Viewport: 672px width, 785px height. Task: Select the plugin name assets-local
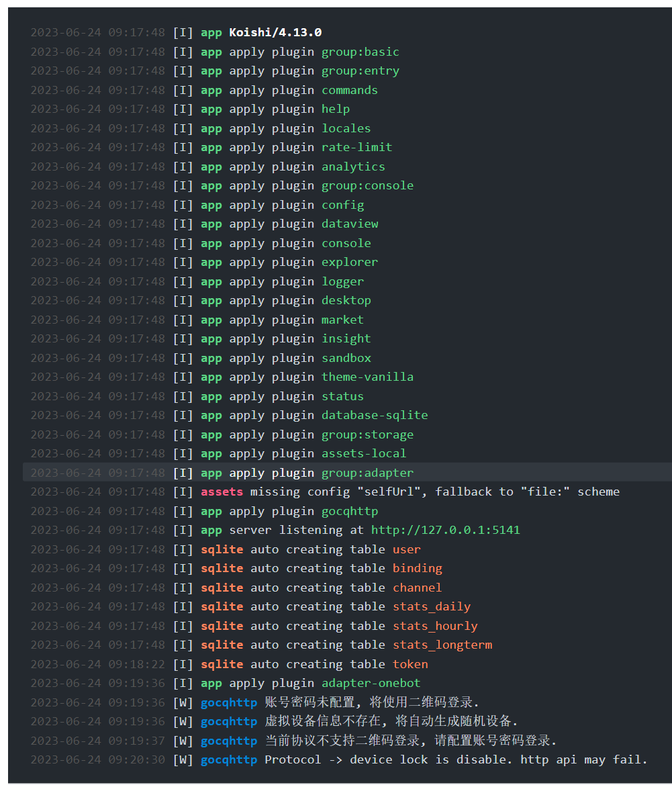364,453
